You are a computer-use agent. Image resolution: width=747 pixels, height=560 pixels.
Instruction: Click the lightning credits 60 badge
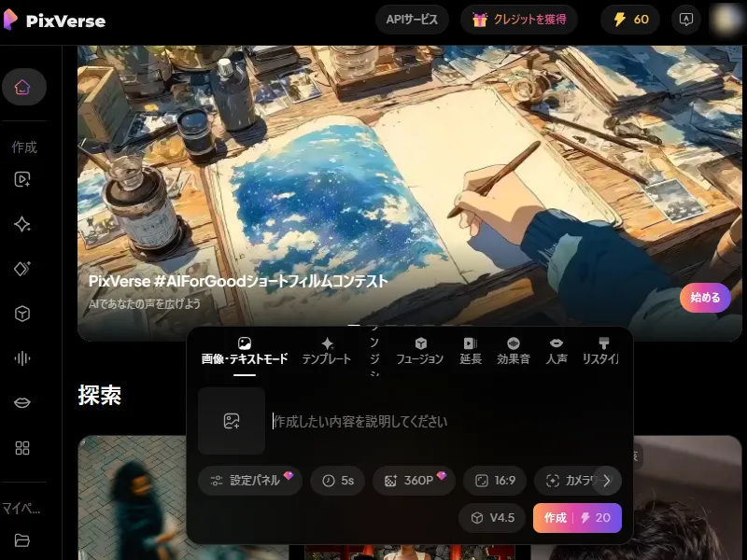[x=631, y=20]
